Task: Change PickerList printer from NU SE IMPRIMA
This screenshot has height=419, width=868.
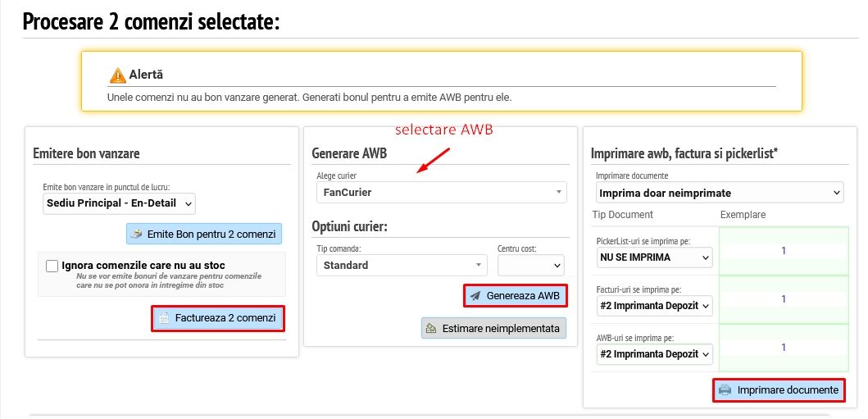Action: point(655,257)
